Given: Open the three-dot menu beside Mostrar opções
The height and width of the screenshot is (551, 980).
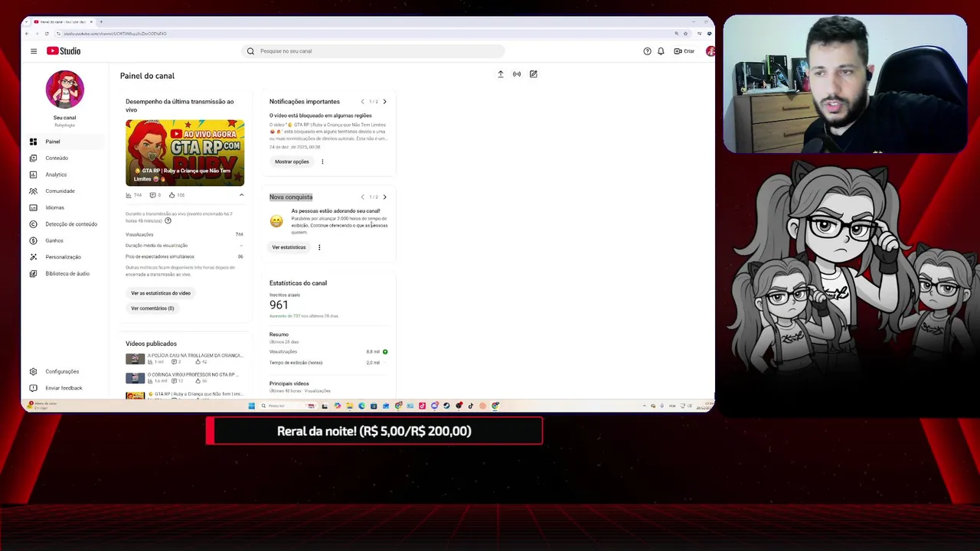Looking at the screenshot, I should (x=322, y=161).
